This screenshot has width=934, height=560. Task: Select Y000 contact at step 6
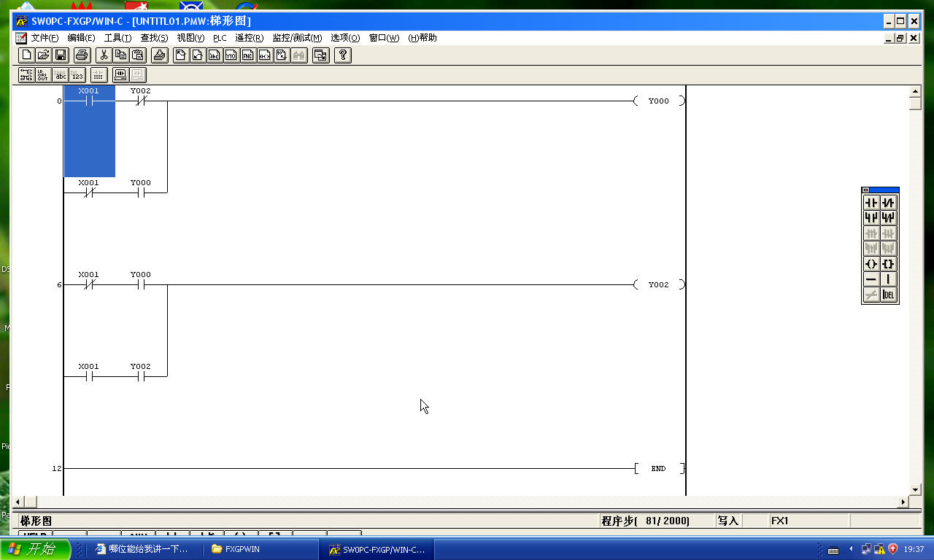[x=141, y=281]
